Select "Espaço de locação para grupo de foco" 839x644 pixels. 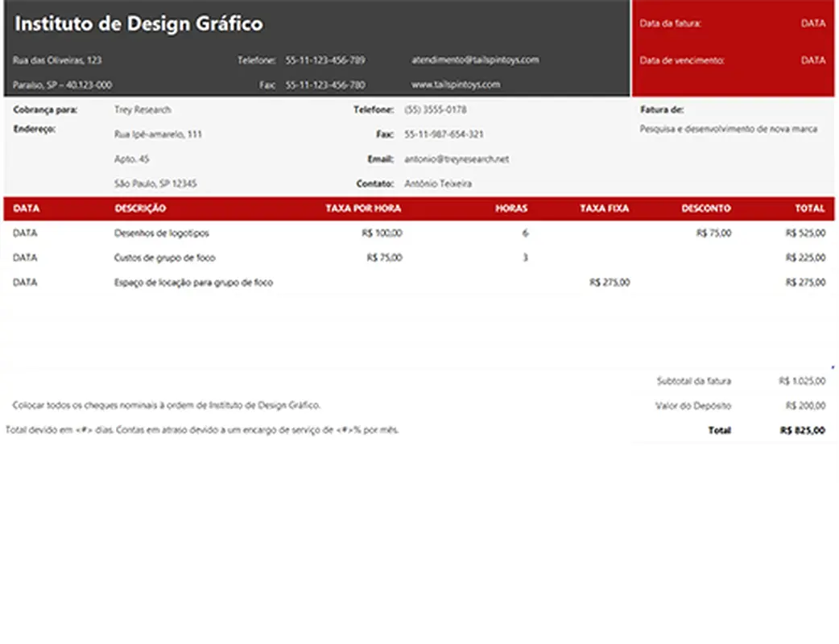click(193, 283)
